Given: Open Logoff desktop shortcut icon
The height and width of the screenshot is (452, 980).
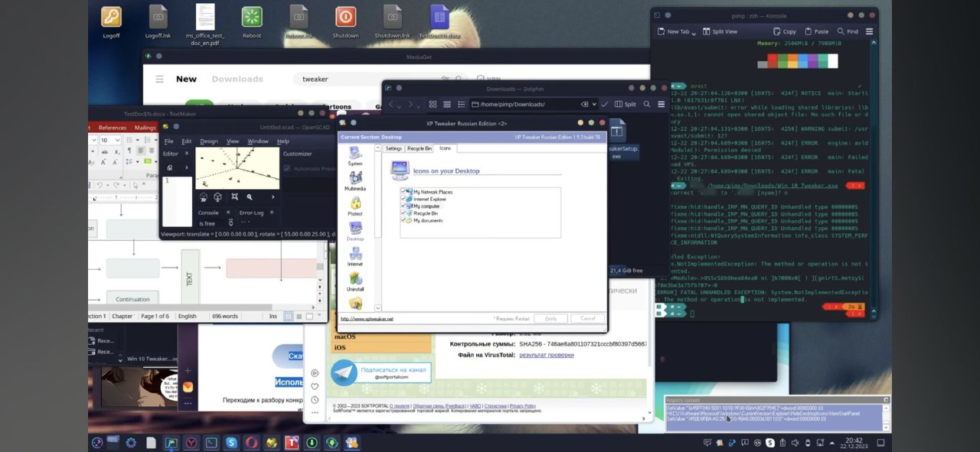Looking at the screenshot, I should pos(111,22).
